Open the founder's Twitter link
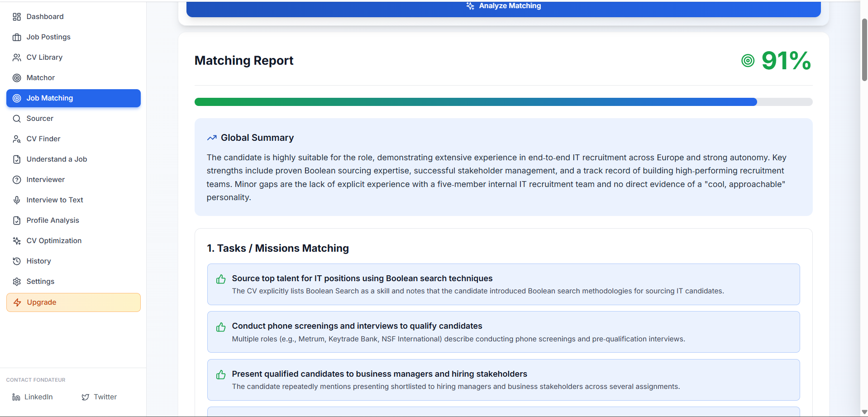This screenshot has width=868, height=417. [x=99, y=397]
